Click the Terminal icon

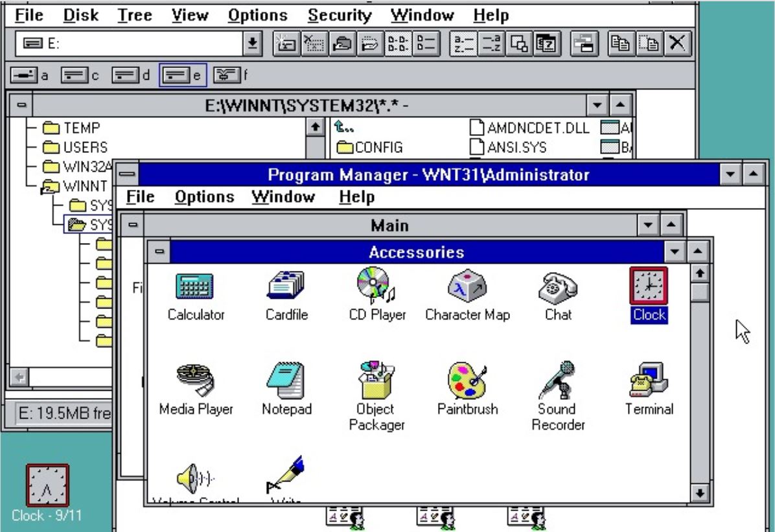[649, 381]
